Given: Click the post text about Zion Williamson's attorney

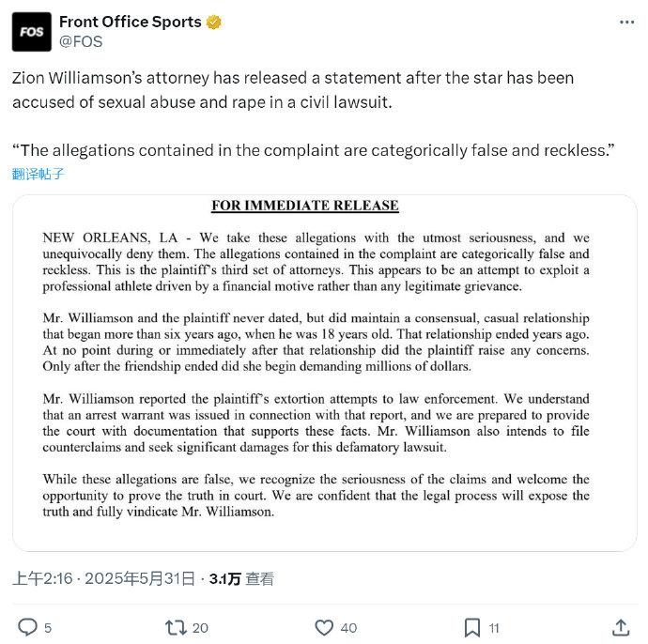Looking at the screenshot, I should (x=293, y=90).
